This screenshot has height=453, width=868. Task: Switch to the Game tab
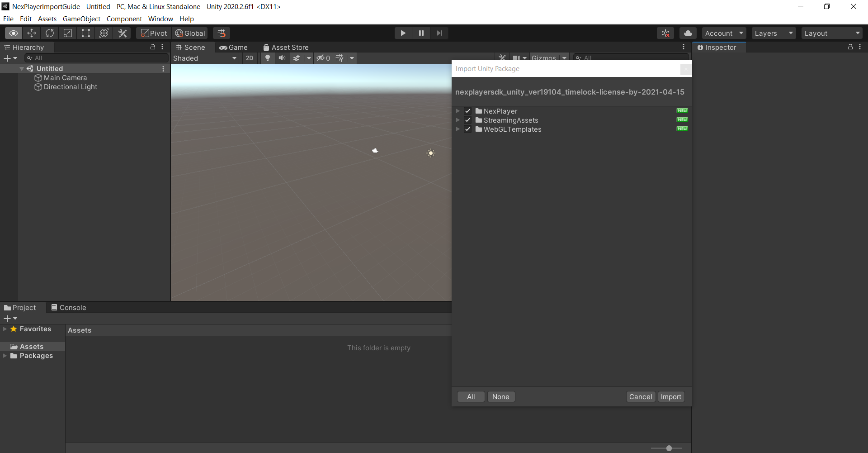[234, 47]
